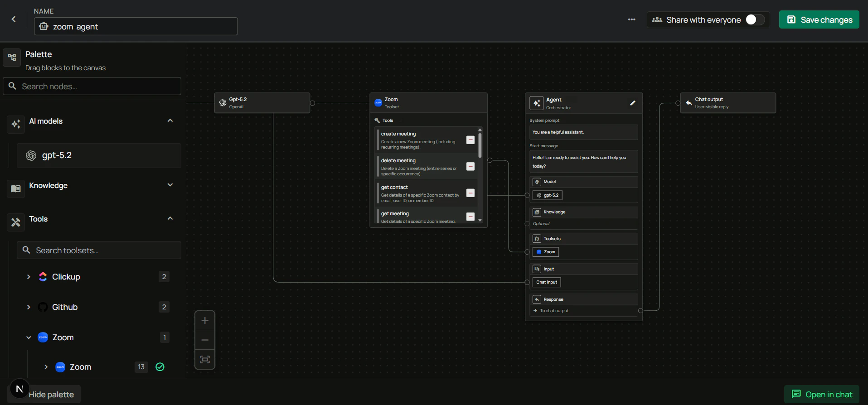This screenshot has width=868, height=405.
Task: Fit canvas view to screen
Action: tap(205, 359)
